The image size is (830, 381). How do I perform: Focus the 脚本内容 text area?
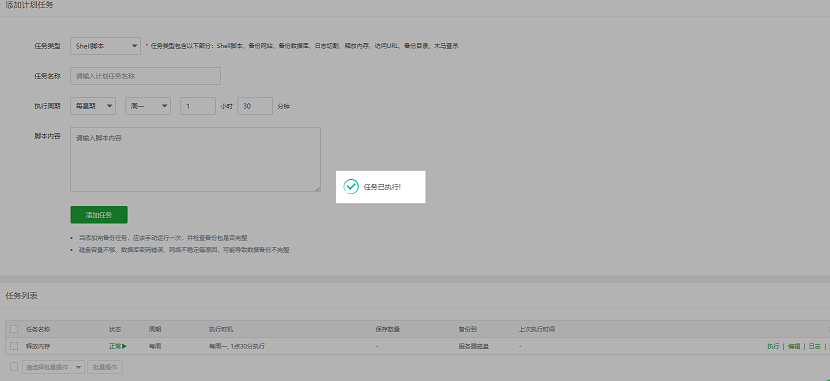tap(195, 159)
